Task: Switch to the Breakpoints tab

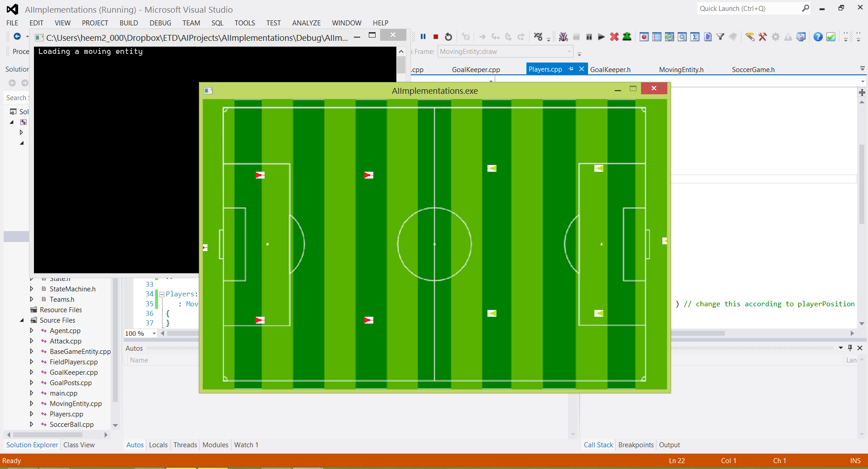Action: [636, 445]
